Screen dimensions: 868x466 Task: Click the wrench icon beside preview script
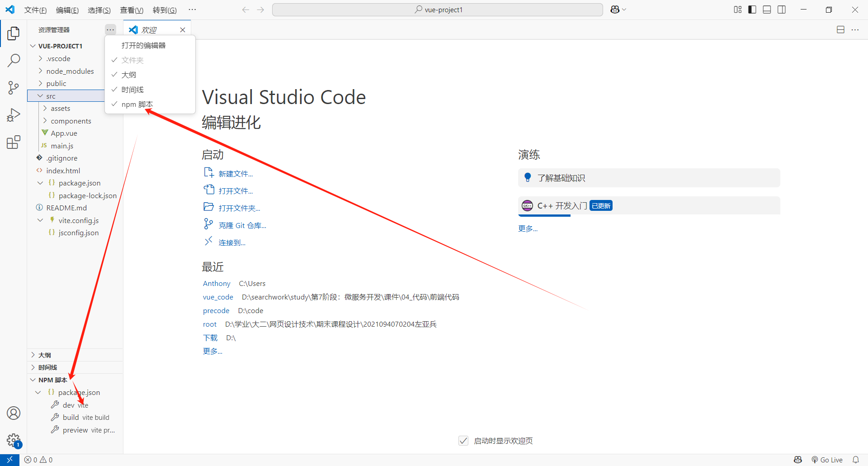pyautogui.click(x=55, y=429)
